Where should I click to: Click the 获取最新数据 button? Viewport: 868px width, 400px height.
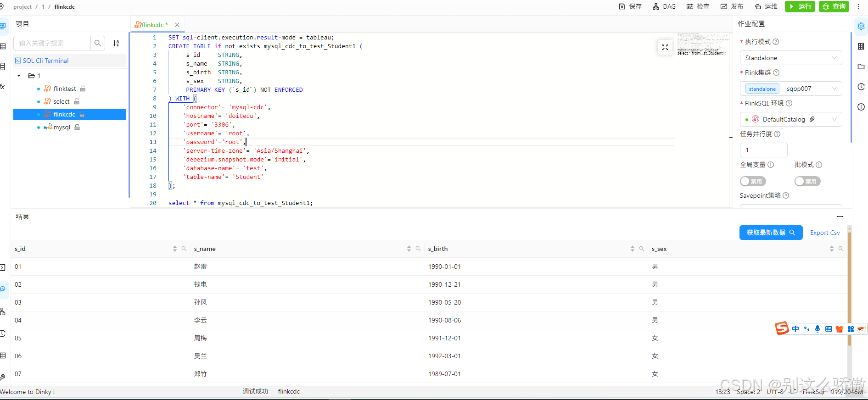pyautogui.click(x=771, y=233)
